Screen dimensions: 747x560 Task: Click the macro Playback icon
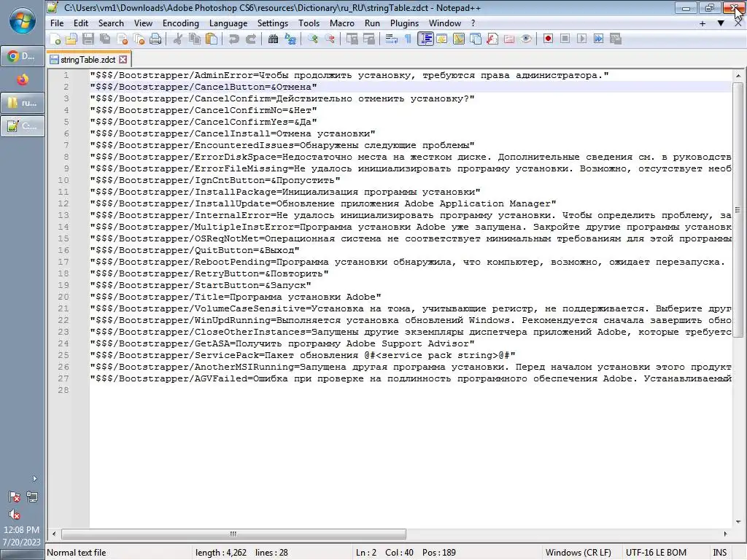(x=581, y=39)
